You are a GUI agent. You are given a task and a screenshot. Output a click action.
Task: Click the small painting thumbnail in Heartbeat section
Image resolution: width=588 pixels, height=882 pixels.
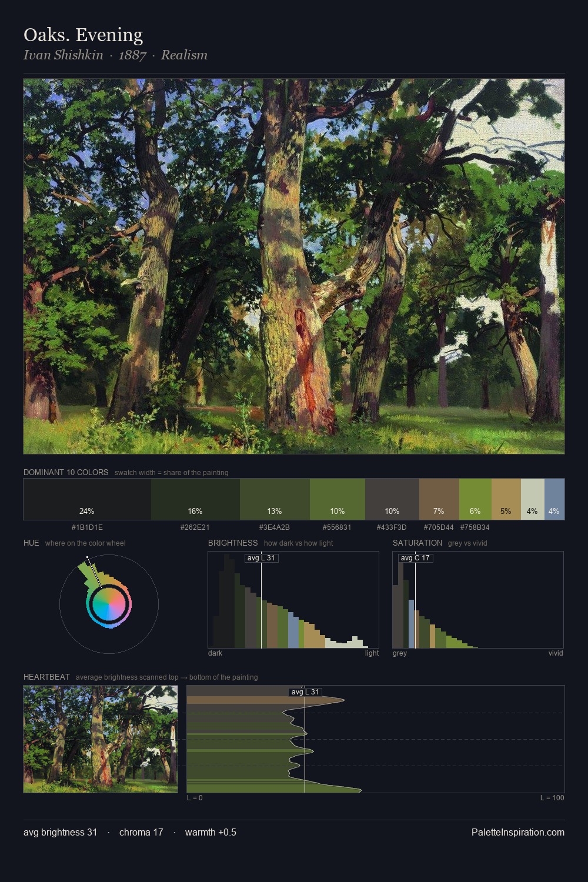(101, 739)
